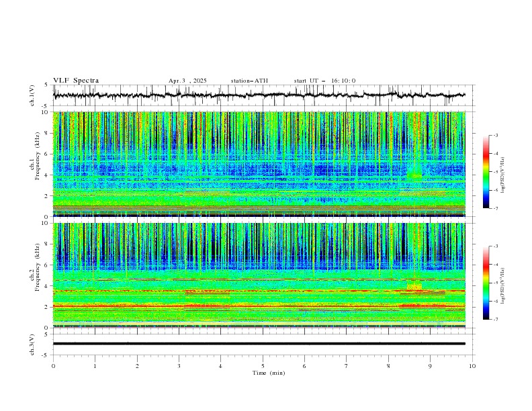Click the "-7" tick on the ch.2 colorbar
532x411 pixels.
(x=495, y=320)
